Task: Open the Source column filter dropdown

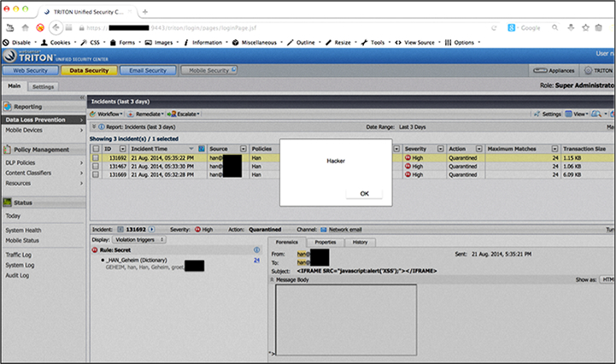Action: point(243,149)
